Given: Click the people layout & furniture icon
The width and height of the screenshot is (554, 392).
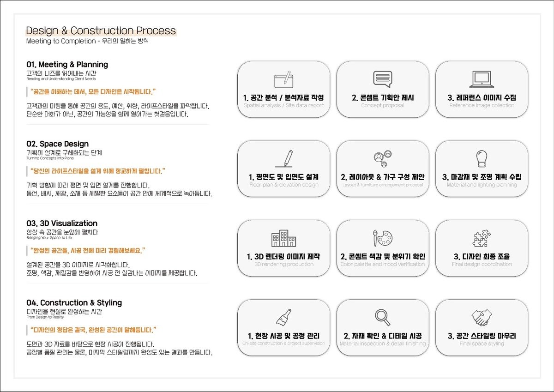Looking at the screenshot, I should (x=383, y=159).
